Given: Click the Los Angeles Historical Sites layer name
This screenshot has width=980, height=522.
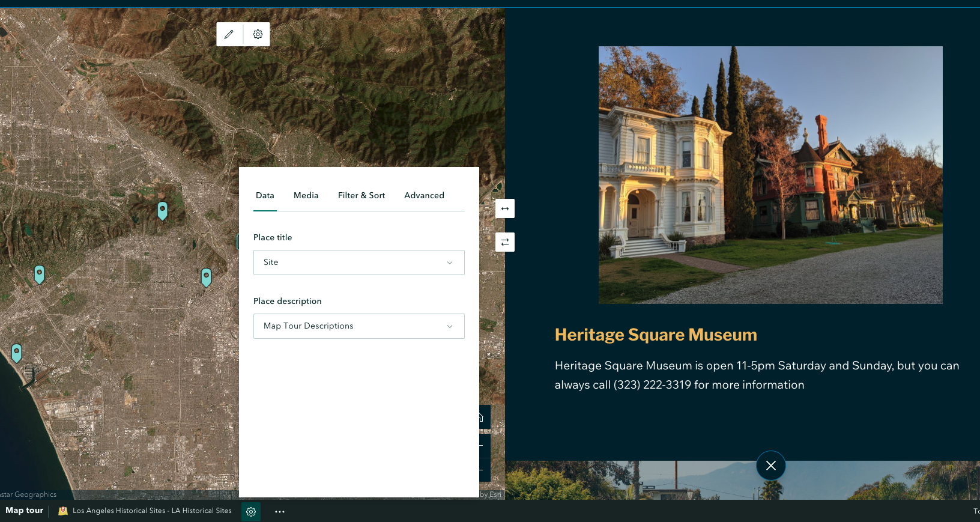Looking at the screenshot, I should tap(152, 511).
